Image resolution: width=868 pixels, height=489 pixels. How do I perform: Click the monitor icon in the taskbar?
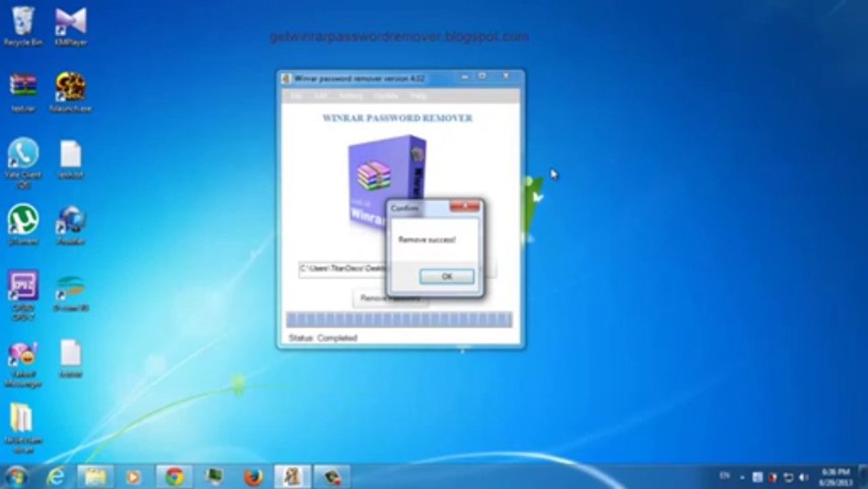pos(214,477)
